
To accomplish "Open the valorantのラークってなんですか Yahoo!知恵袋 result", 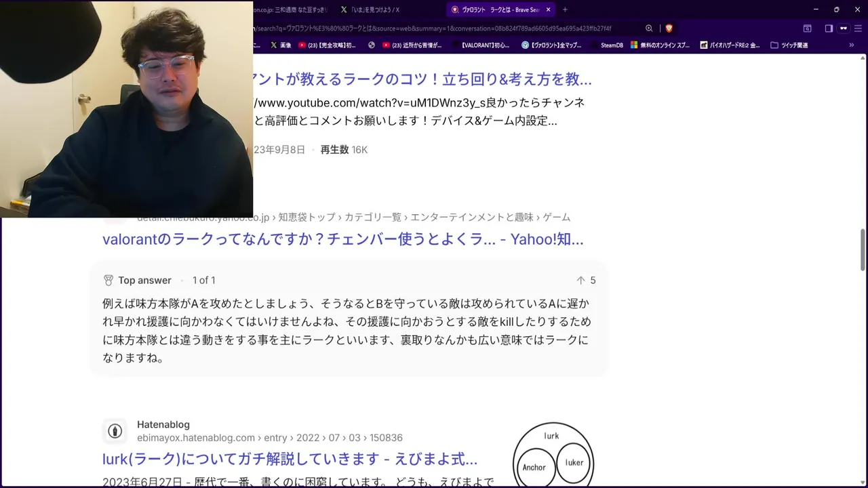I will point(343,239).
